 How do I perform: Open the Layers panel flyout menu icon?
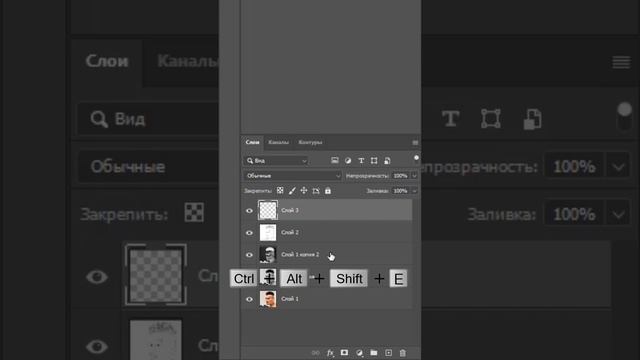(x=415, y=142)
